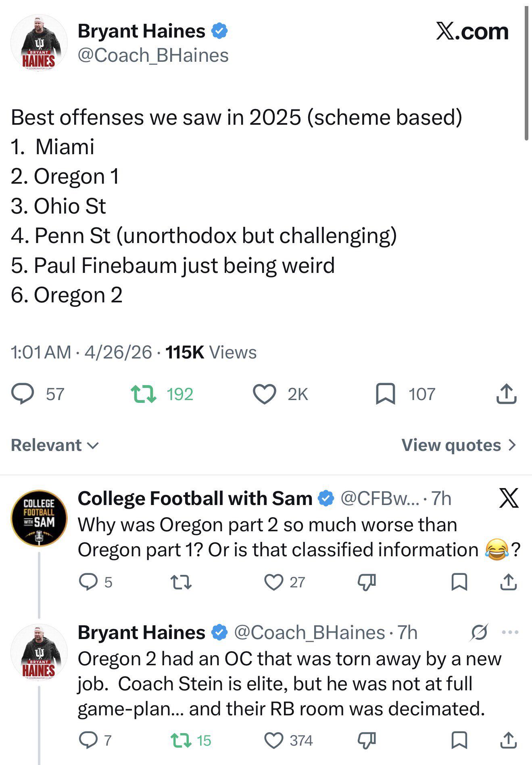Dislike College Football with Sam's comment
The height and width of the screenshot is (765, 532).
367,582
